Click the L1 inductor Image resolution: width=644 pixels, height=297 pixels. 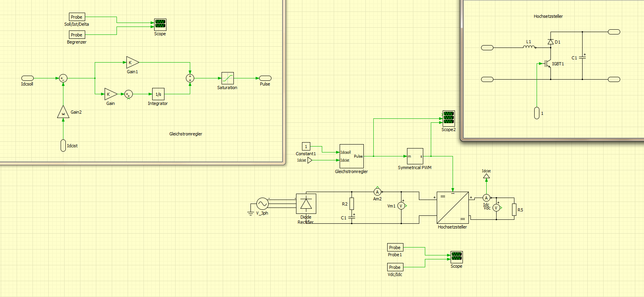click(x=529, y=47)
